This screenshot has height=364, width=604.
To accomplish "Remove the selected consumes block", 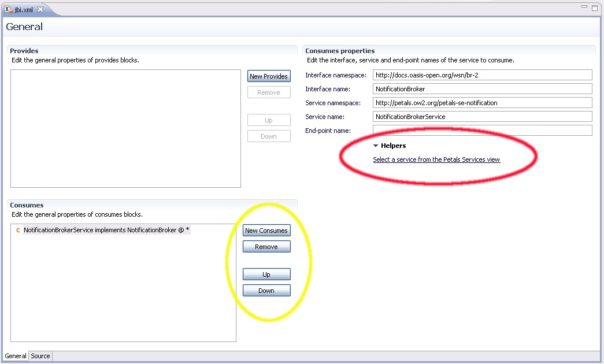I will [x=266, y=247].
